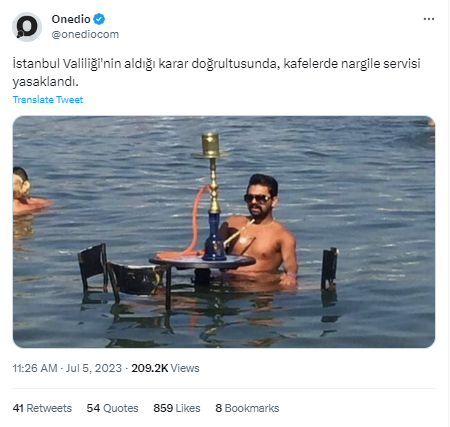
Task: View the 54 Quotes list
Action: [x=112, y=408]
